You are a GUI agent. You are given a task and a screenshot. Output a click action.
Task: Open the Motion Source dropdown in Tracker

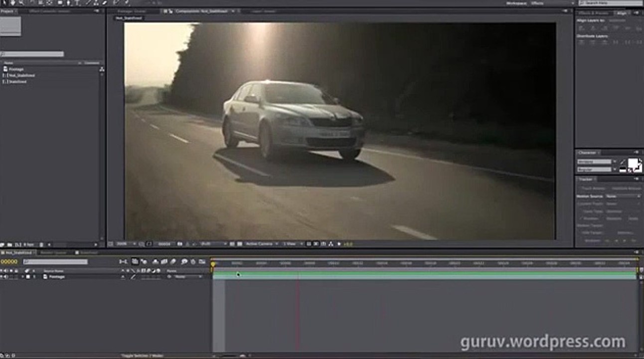pyautogui.click(x=624, y=196)
